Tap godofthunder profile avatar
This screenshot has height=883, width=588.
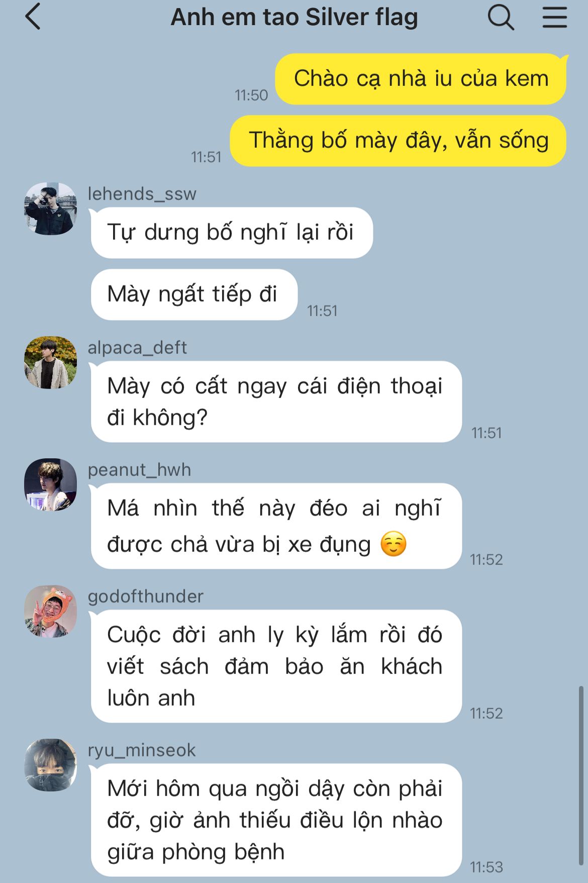(51, 612)
